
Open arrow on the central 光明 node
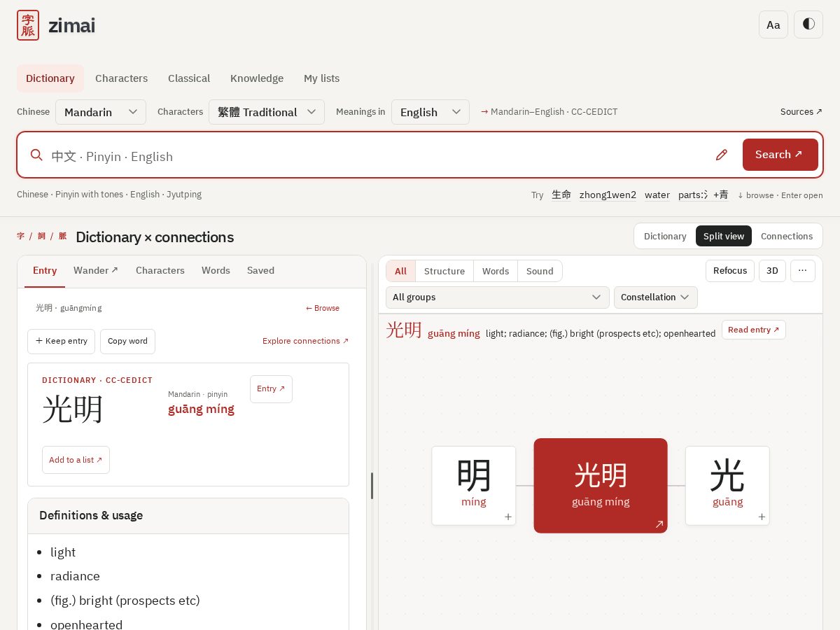659,524
